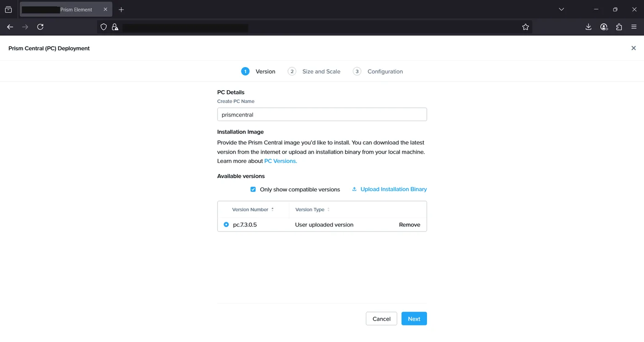The height and width of the screenshot is (342, 644).
Task: Open new tab with plus icon
Action: click(x=121, y=10)
